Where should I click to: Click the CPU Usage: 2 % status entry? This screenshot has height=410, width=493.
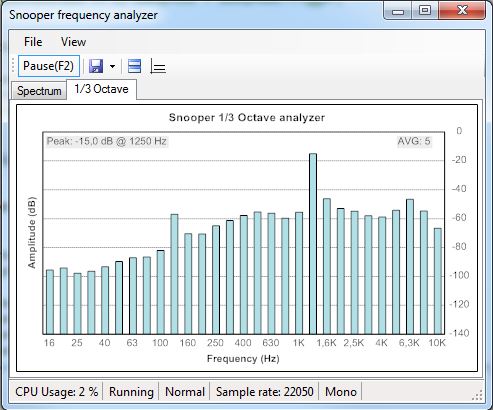click(57, 392)
